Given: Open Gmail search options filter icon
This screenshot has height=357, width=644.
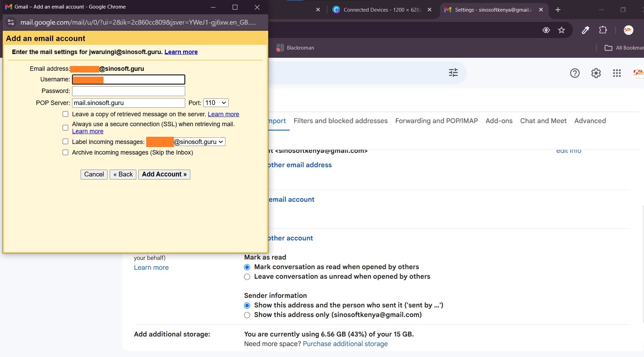Looking at the screenshot, I should pyautogui.click(x=453, y=72).
